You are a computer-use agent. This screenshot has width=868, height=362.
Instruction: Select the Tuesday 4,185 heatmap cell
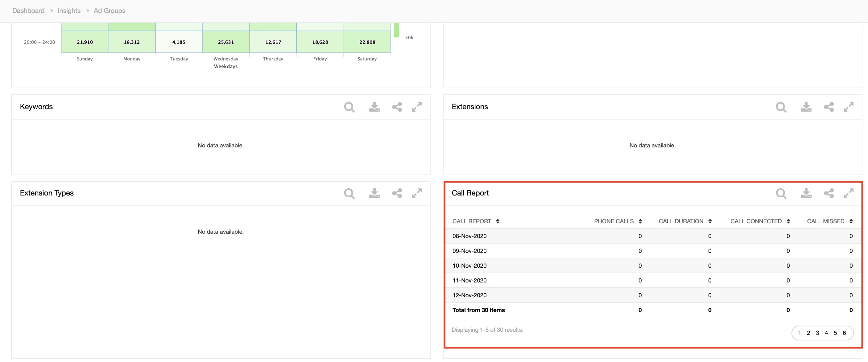tap(179, 42)
